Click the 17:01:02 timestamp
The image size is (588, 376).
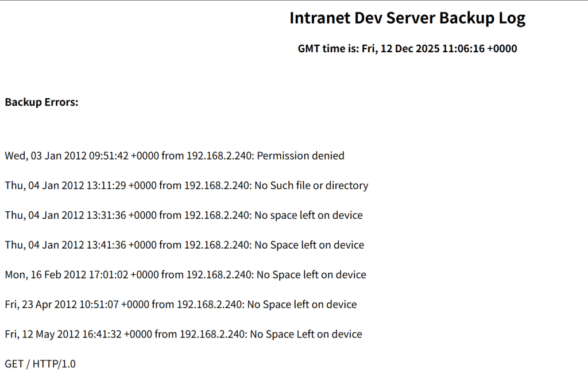pos(109,275)
